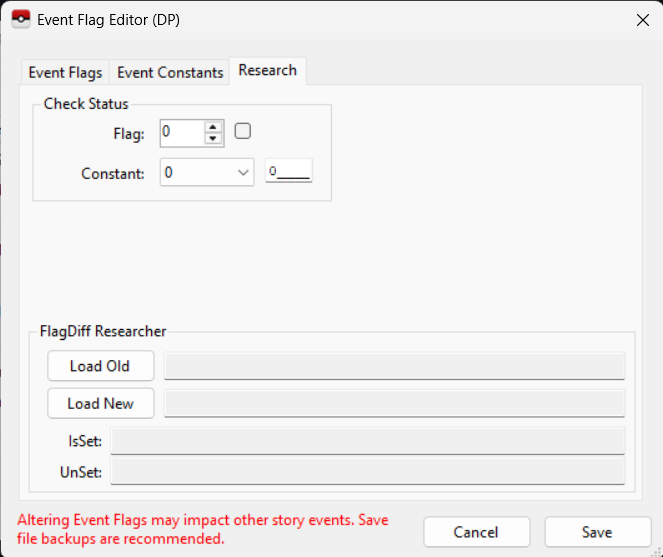Increase Flag value with the up arrow

[x=212, y=127]
